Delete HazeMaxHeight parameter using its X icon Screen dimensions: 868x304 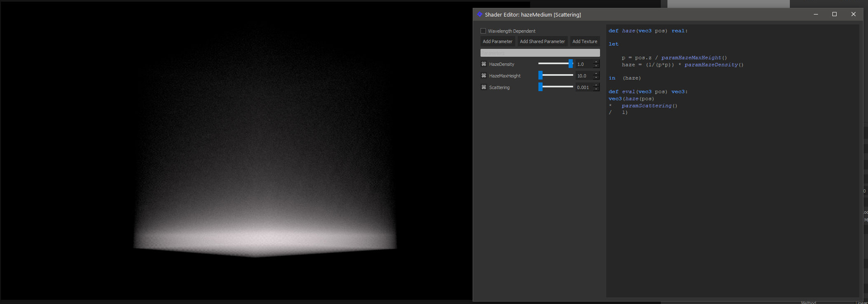[x=483, y=76]
